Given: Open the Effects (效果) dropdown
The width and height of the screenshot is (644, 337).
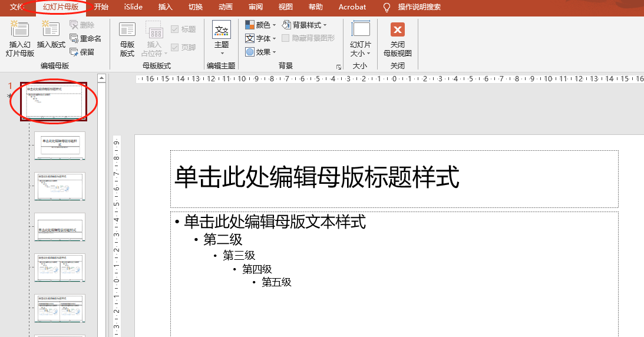Looking at the screenshot, I should [260, 52].
